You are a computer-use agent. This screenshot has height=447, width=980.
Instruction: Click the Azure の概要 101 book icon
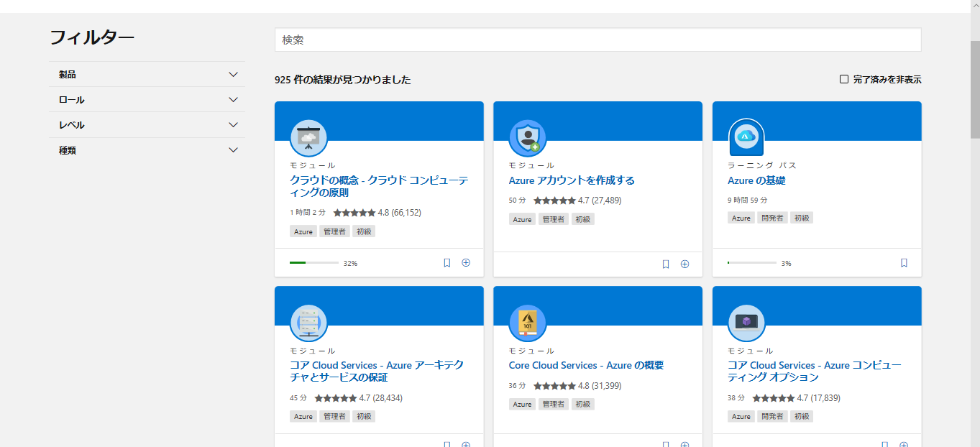pos(528,323)
